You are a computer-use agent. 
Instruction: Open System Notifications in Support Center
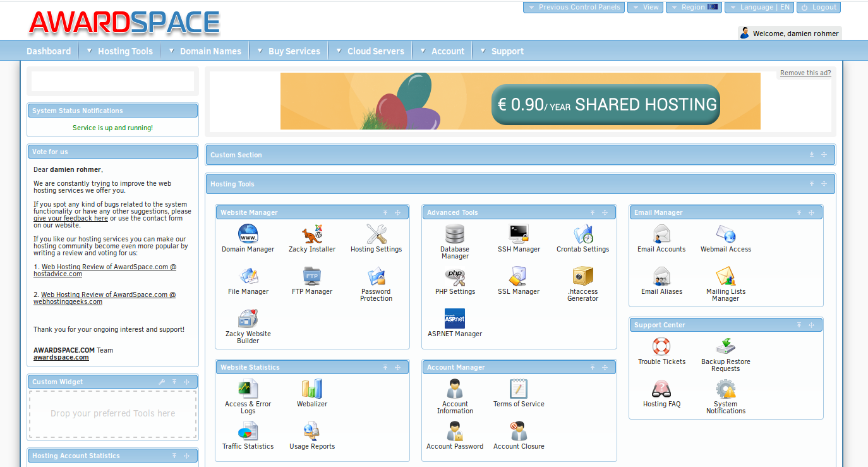pyautogui.click(x=726, y=397)
